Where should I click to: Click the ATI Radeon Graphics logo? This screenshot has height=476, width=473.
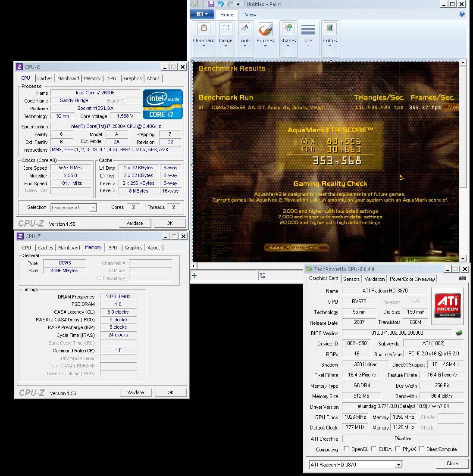[x=448, y=305]
